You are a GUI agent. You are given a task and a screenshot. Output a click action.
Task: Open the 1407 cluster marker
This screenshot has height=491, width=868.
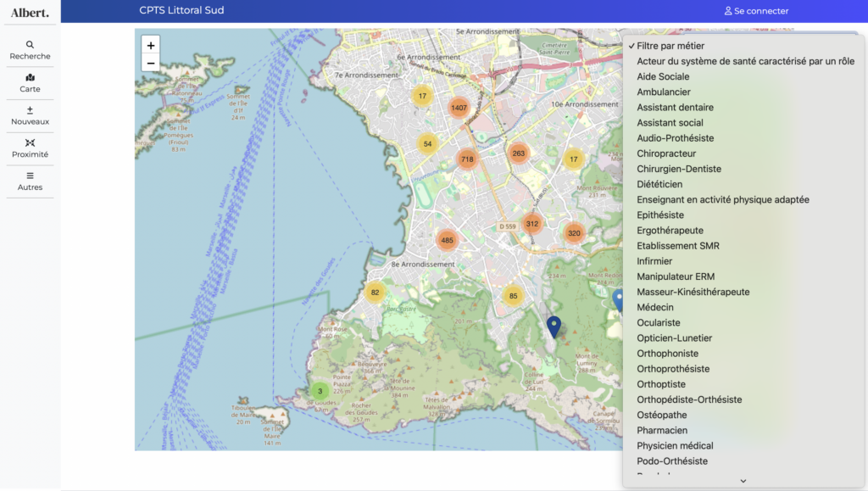[459, 108]
